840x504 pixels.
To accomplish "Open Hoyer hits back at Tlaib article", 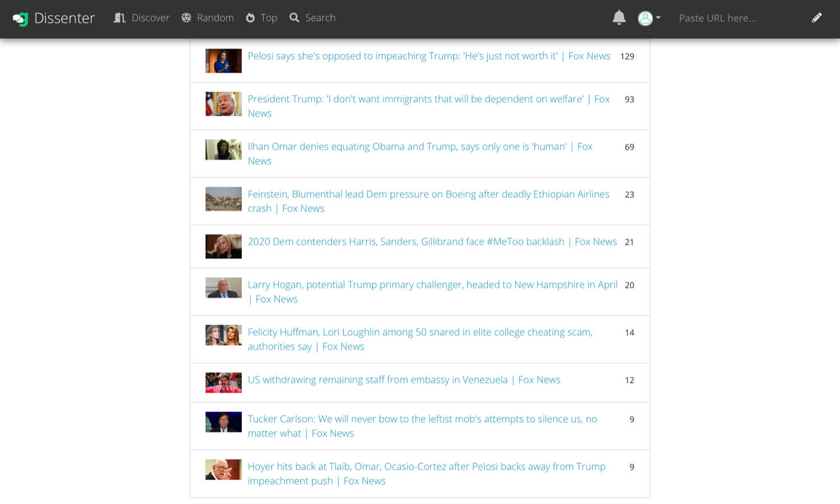I will [x=427, y=474].
